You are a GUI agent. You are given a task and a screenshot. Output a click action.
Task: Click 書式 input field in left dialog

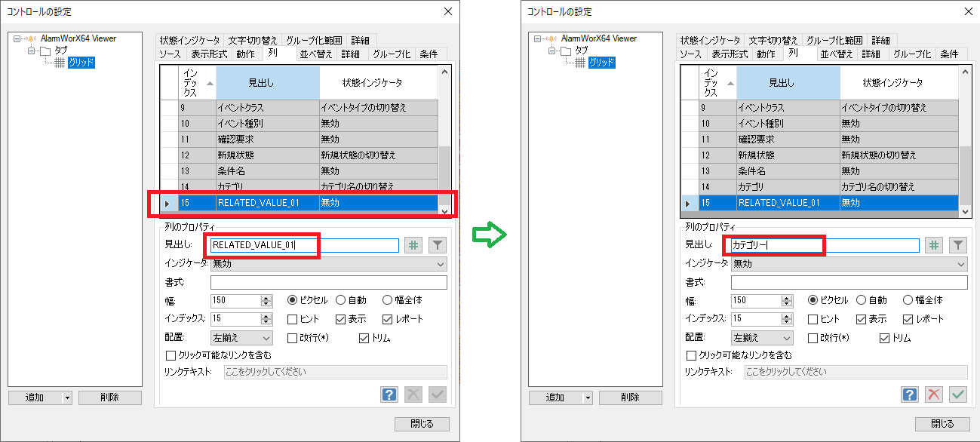coord(329,283)
